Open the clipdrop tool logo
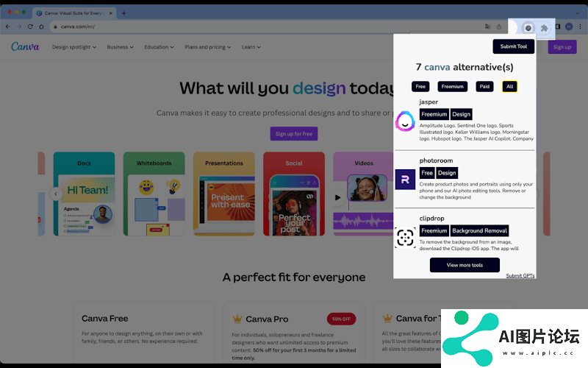The image size is (588, 368). [405, 238]
